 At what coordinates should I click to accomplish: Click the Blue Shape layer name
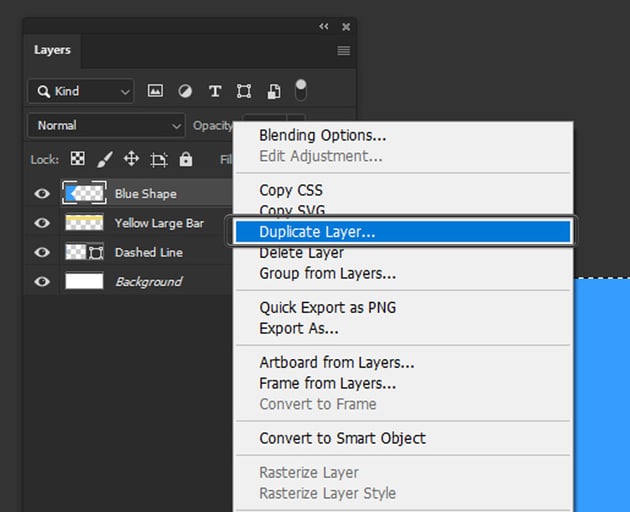tap(145, 194)
